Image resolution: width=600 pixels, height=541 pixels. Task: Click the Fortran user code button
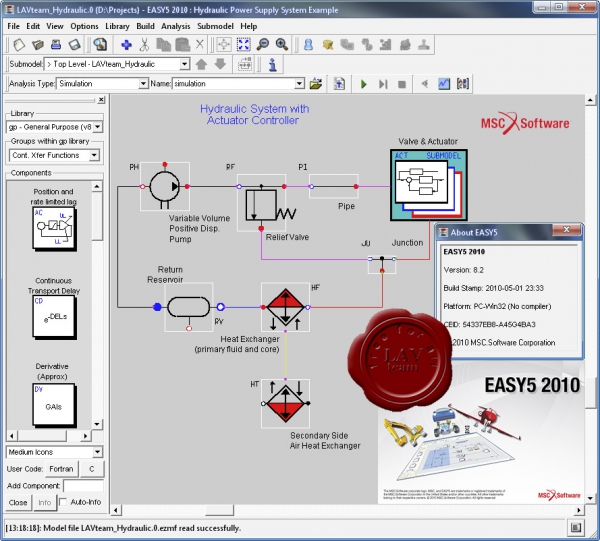pos(62,469)
